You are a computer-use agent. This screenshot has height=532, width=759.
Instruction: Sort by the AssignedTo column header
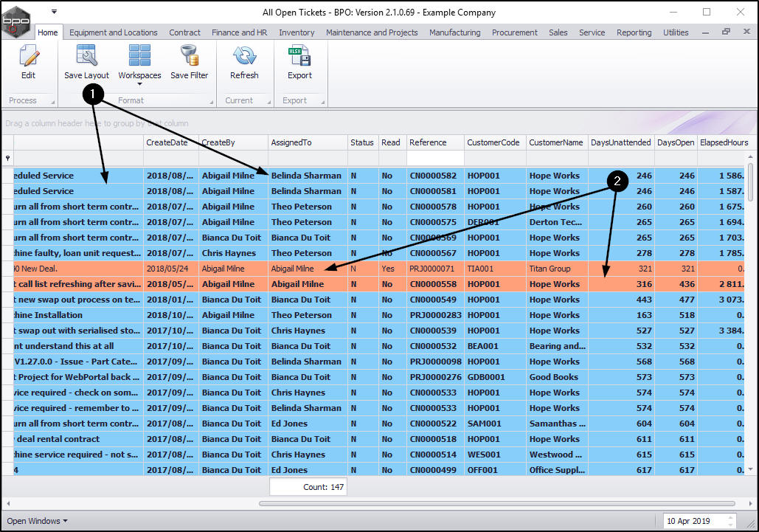pyautogui.click(x=308, y=142)
